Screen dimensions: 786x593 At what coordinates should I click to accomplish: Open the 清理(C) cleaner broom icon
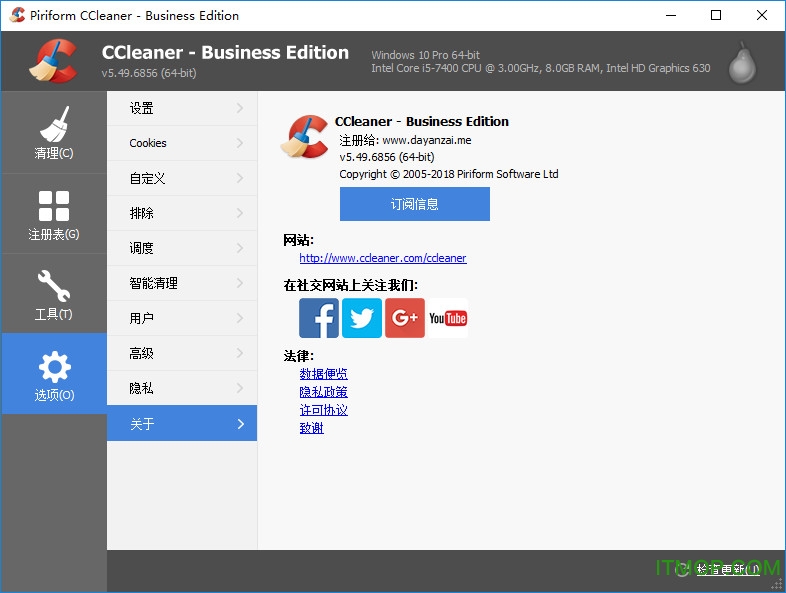tap(54, 124)
